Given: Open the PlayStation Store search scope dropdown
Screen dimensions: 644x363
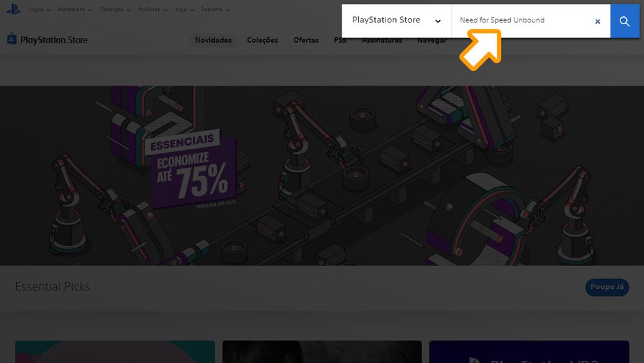Looking at the screenshot, I should pyautogui.click(x=397, y=20).
